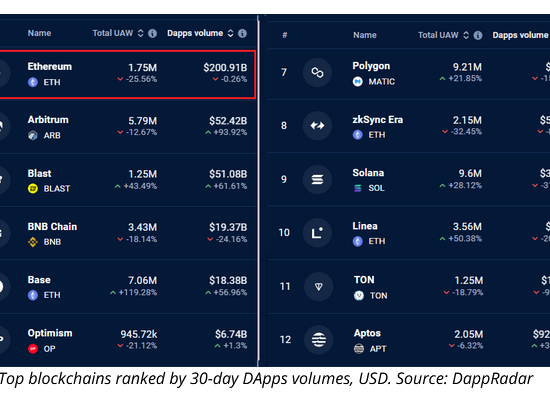Image resolution: width=550 pixels, height=401 pixels.
Task: Open the Optimism chain name
Action: (x=50, y=333)
